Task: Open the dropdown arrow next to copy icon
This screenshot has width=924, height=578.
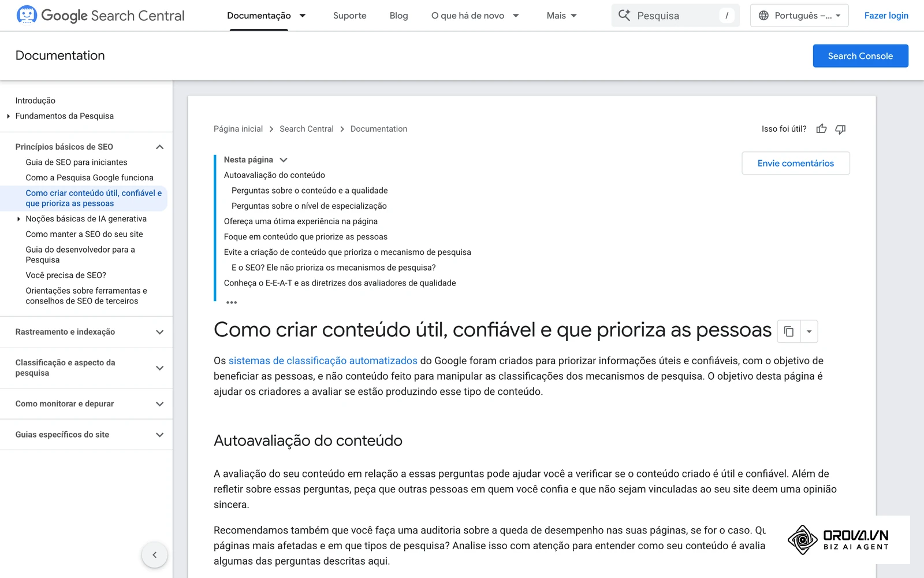Action: click(x=809, y=331)
